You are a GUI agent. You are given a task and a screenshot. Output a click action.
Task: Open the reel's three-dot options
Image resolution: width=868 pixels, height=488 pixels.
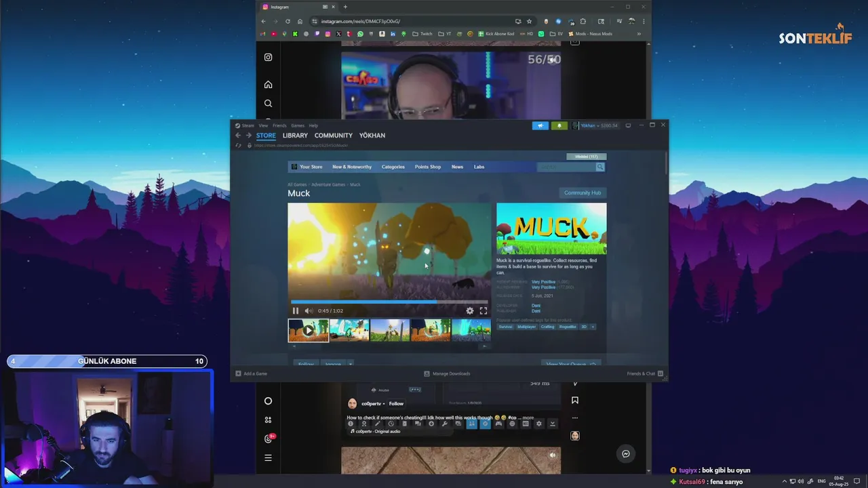click(575, 418)
